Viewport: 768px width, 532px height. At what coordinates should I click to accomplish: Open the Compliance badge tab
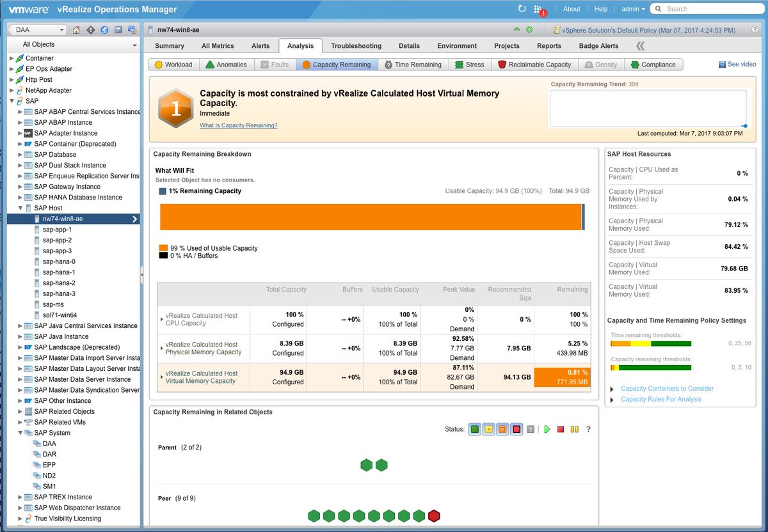pyautogui.click(x=653, y=65)
